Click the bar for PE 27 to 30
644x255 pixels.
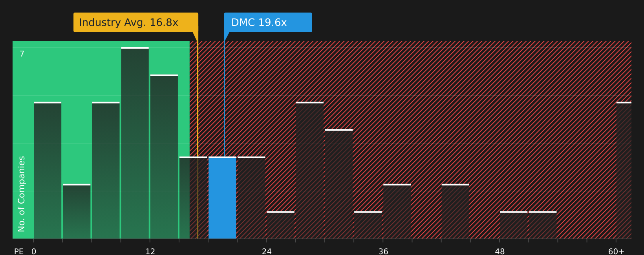pyautogui.click(x=310, y=170)
